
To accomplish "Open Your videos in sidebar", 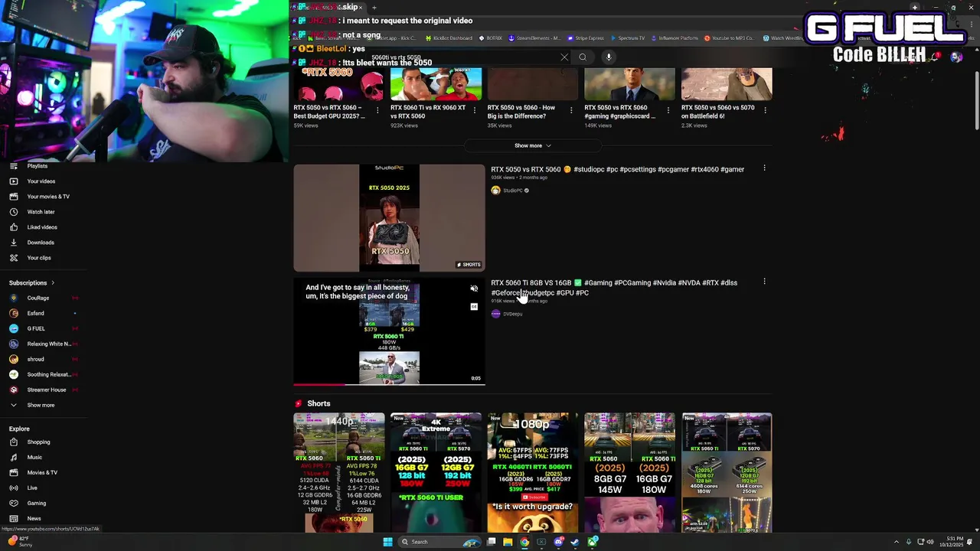I will [x=41, y=181].
